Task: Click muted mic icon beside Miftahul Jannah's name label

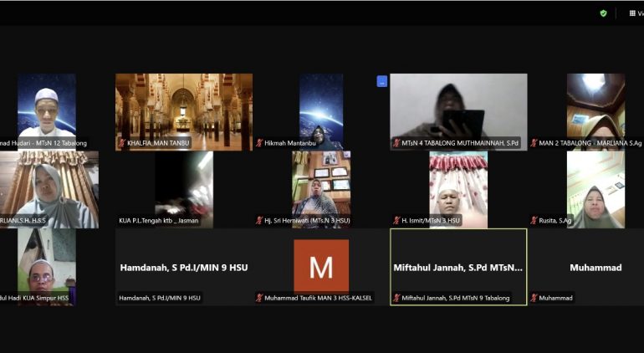Action: click(x=396, y=298)
